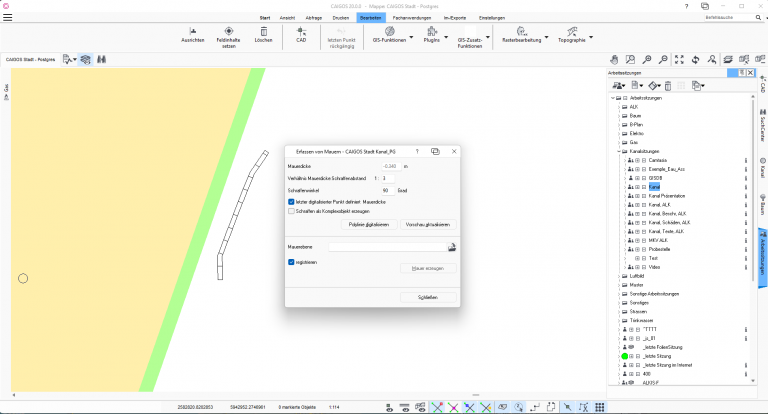Select the 'Kanal Präsentation' session row

(x=667, y=196)
